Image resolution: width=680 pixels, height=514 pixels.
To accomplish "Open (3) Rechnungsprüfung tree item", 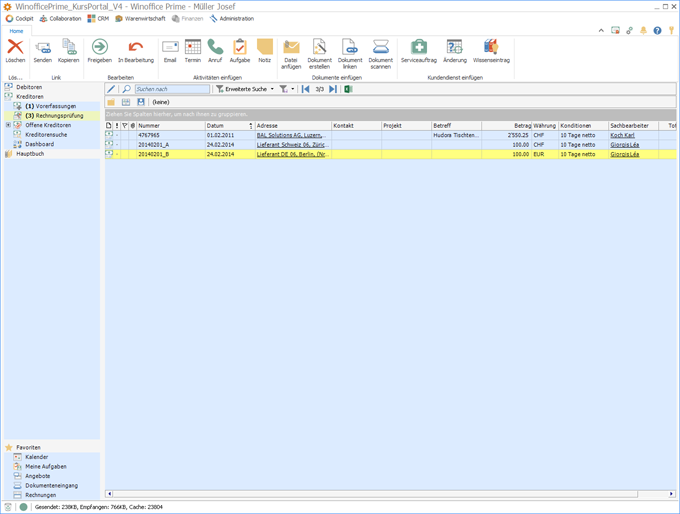I will click(54, 116).
